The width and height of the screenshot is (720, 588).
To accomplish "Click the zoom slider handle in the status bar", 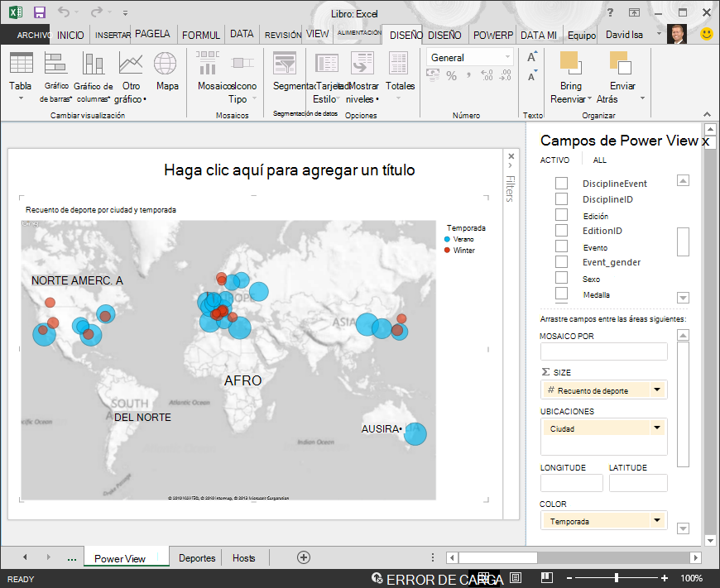I will pyautogui.click(x=617, y=578).
